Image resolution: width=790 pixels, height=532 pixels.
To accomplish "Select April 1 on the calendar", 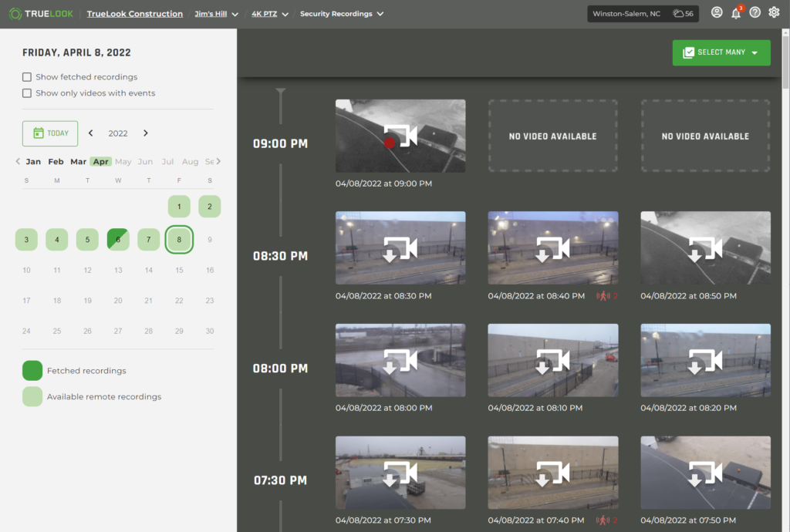I will (x=179, y=207).
